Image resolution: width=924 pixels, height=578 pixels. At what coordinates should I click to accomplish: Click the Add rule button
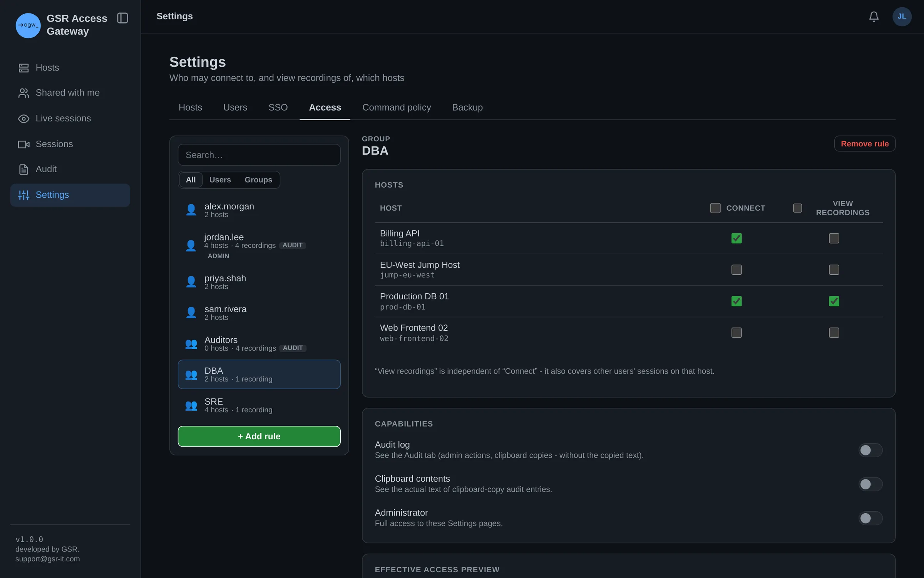click(x=259, y=436)
